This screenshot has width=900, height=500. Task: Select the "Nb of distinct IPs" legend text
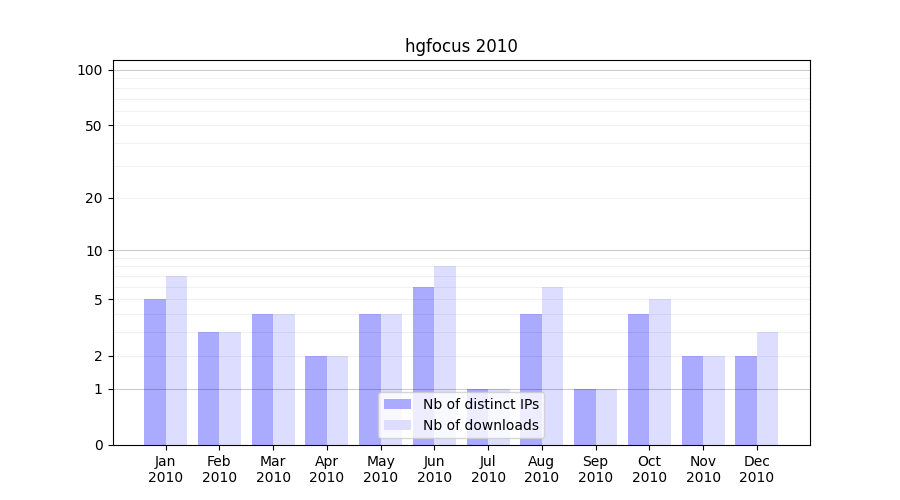coord(480,404)
